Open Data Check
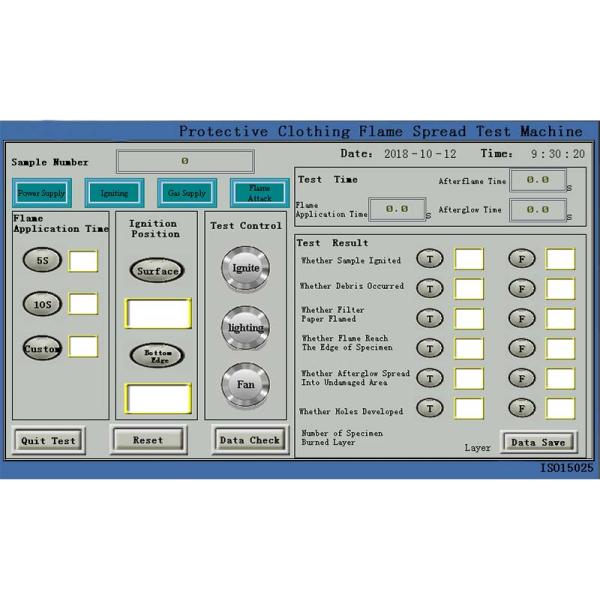The height and width of the screenshot is (600, 600). tap(249, 439)
